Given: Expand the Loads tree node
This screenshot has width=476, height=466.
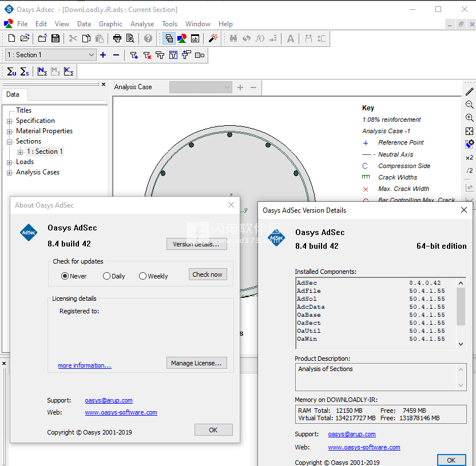Looking at the screenshot, I should (x=9, y=162).
